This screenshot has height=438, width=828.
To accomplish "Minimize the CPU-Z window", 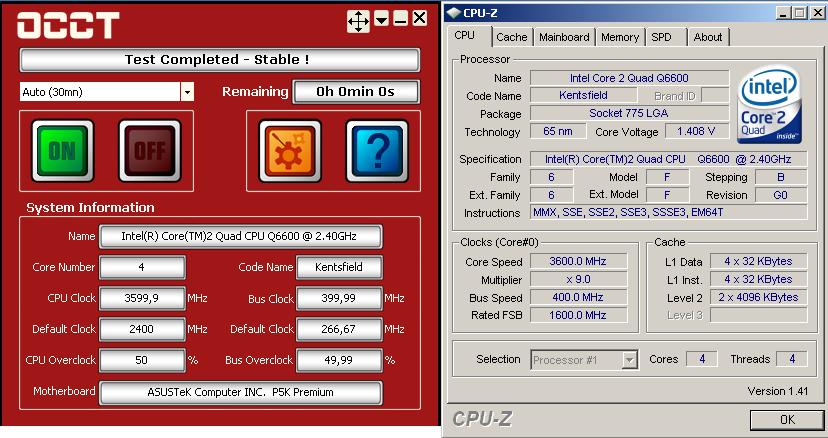I will [784, 13].
